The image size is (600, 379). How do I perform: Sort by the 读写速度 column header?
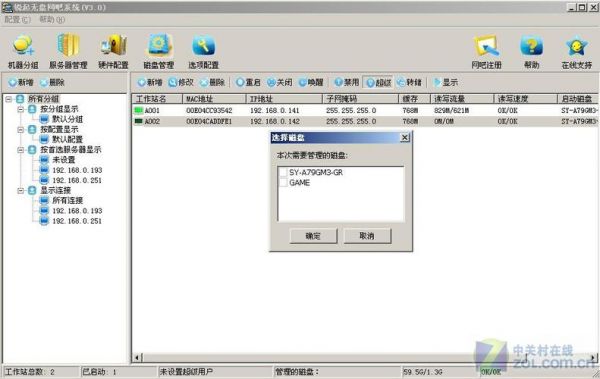[x=526, y=99]
